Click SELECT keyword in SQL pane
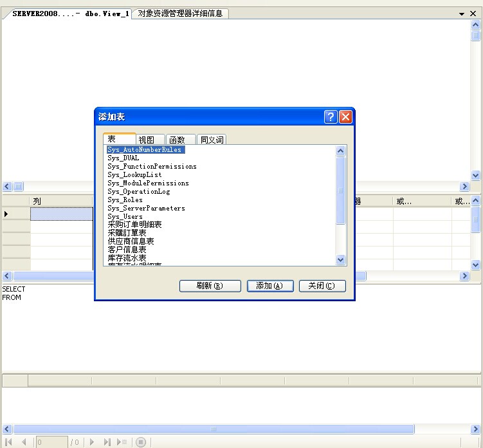The height and width of the screenshot is (448, 483). tap(14, 289)
